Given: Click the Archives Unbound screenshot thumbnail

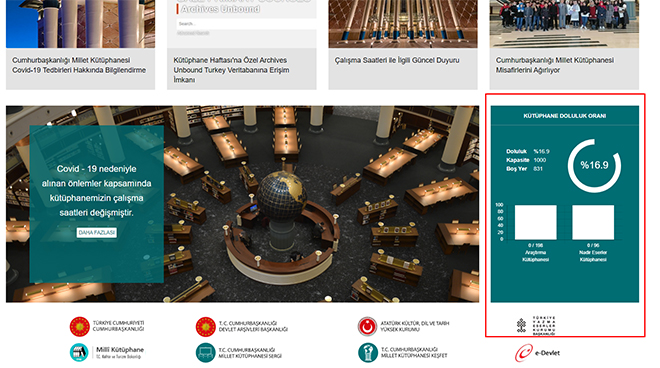Looking at the screenshot, I should click(x=242, y=24).
